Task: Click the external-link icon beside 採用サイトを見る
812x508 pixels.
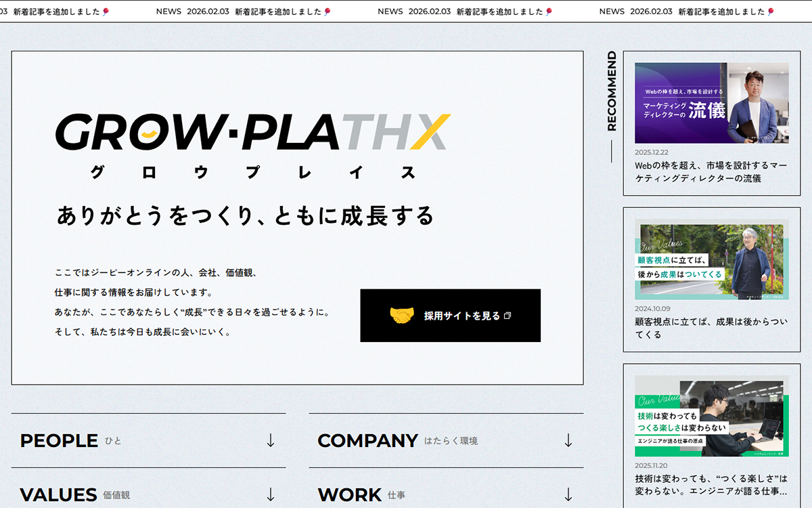Action: 509,314
